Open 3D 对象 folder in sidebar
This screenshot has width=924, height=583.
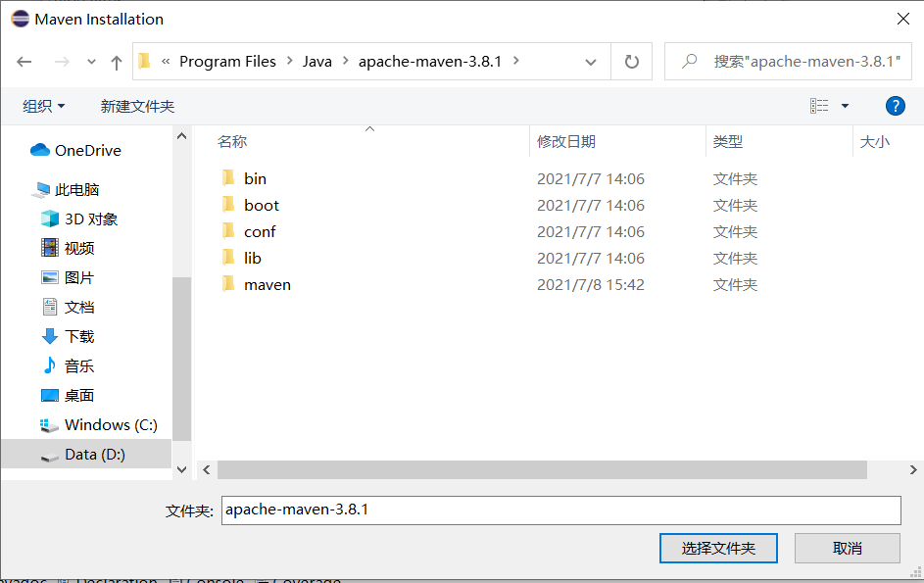point(79,219)
